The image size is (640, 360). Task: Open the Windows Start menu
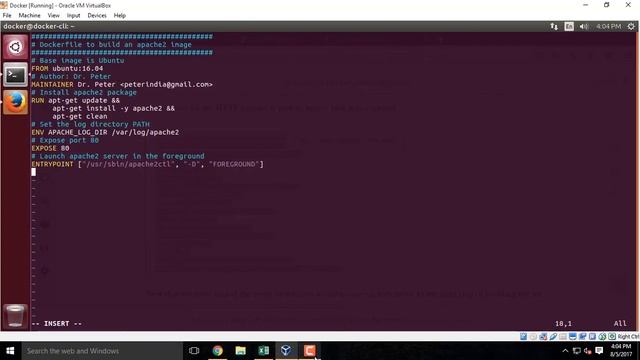pyautogui.click(x=10, y=351)
